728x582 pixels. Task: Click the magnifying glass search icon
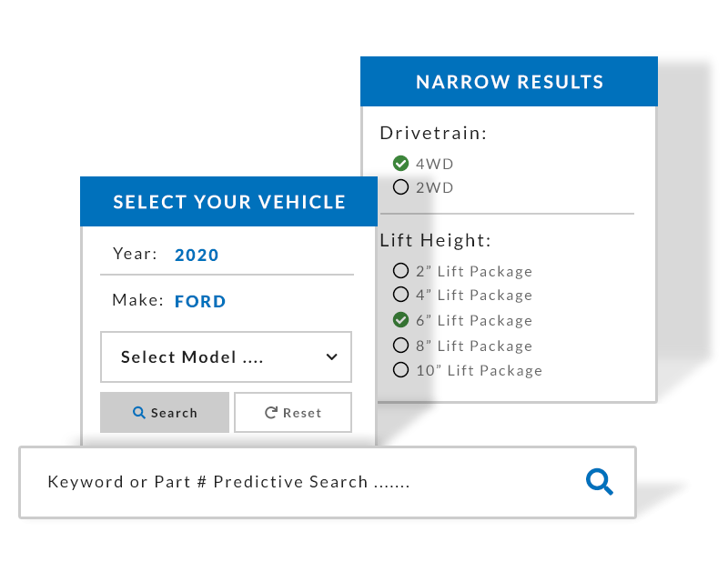[x=599, y=482]
